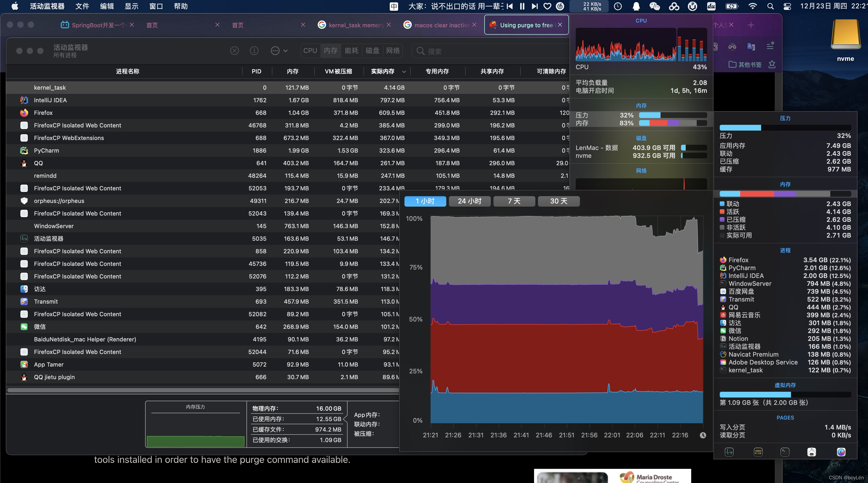Open iStat Menus app icon in footer
868x483 pixels.
[x=841, y=452]
